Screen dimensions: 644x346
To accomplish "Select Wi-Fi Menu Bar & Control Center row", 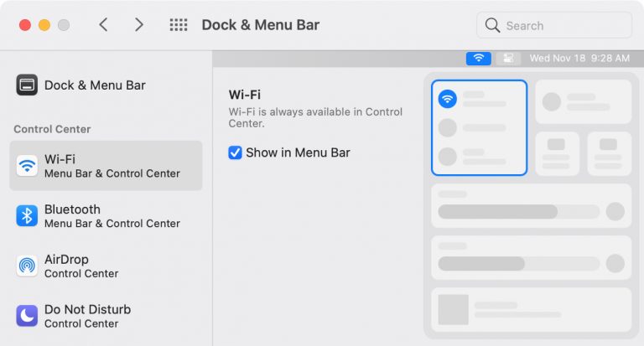I will [x=106, y=166].
